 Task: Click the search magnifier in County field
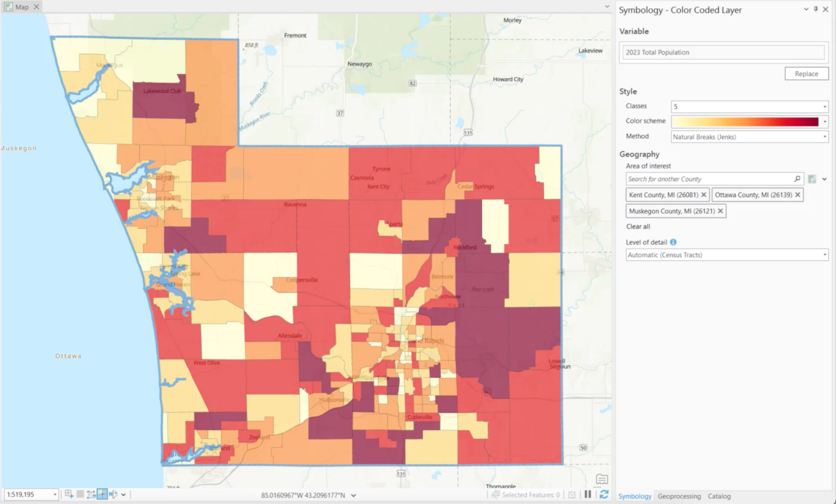[797, 179]
